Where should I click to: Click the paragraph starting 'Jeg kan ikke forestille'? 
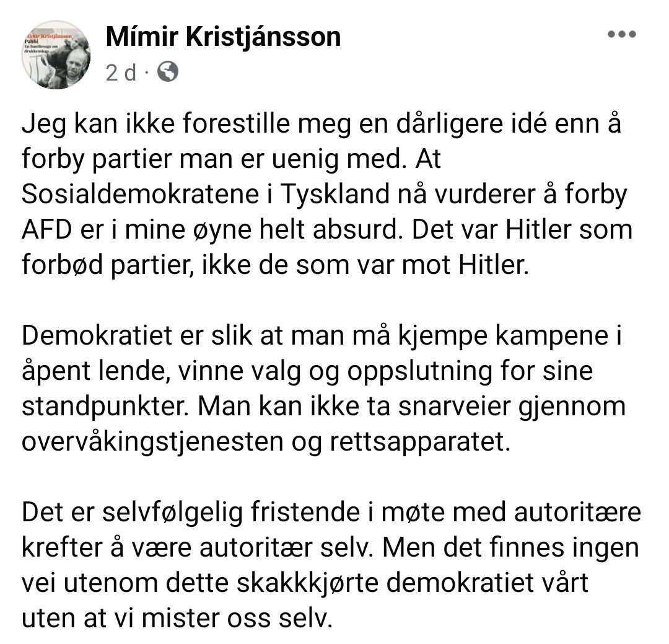tap(327, 194)
